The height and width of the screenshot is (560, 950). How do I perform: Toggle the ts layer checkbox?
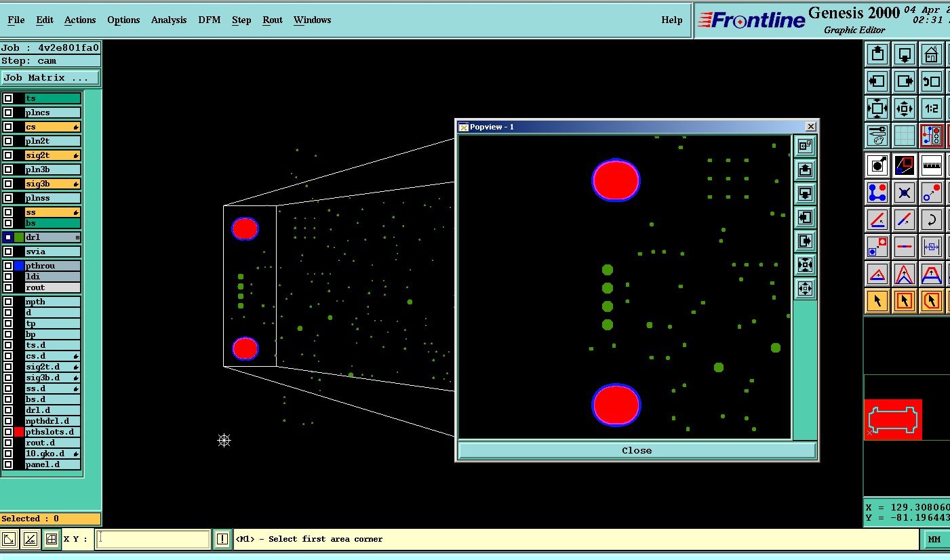tap(8, 98)
